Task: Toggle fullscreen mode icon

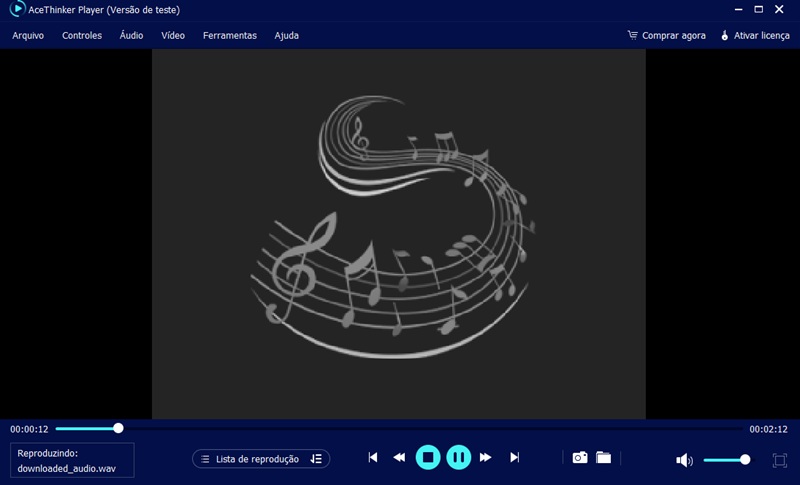Action: pyautogui.click(x=780, y=461)
